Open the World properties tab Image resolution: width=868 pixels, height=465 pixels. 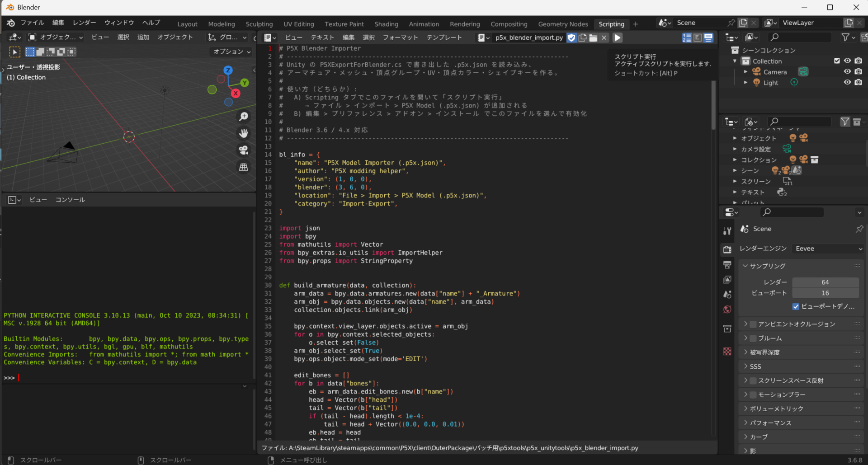[x=727, y=309]
